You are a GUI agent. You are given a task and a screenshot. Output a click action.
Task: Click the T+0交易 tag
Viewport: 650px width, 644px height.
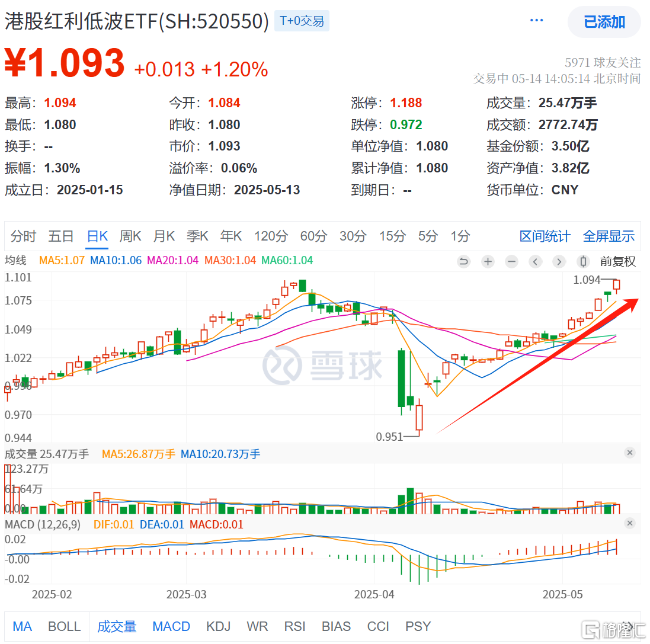click(x=302, y=21)
